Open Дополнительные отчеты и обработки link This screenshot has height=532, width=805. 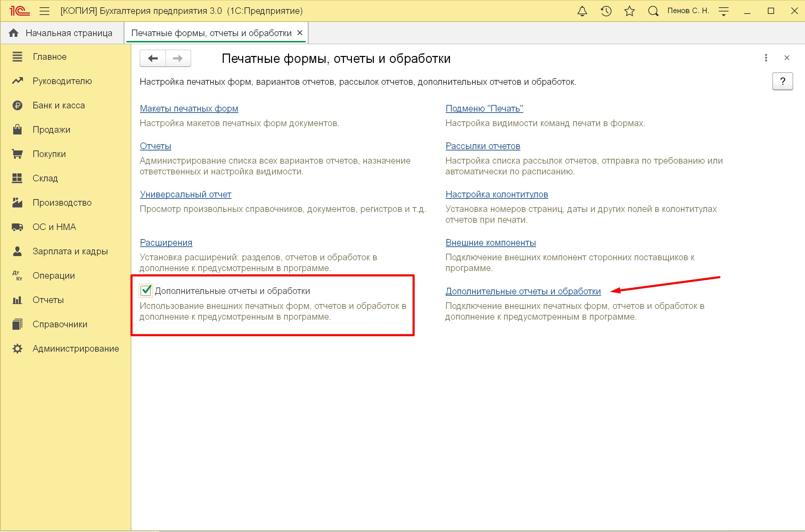pyautogui.click(x=523, y=291)
